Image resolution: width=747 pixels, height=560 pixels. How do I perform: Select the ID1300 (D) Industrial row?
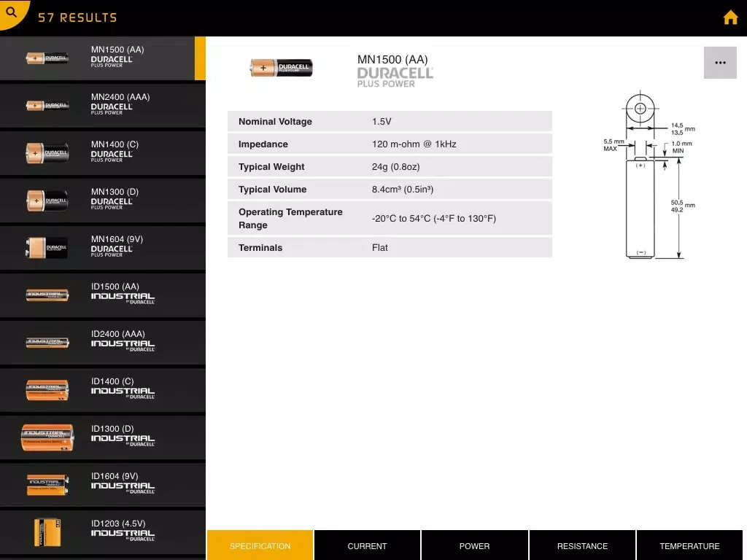(102, 437)
